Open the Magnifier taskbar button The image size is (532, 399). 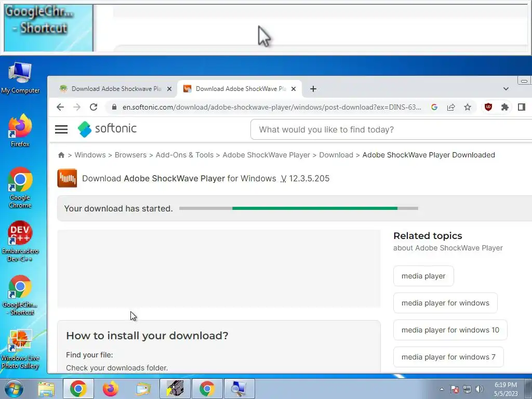[239, 389]
